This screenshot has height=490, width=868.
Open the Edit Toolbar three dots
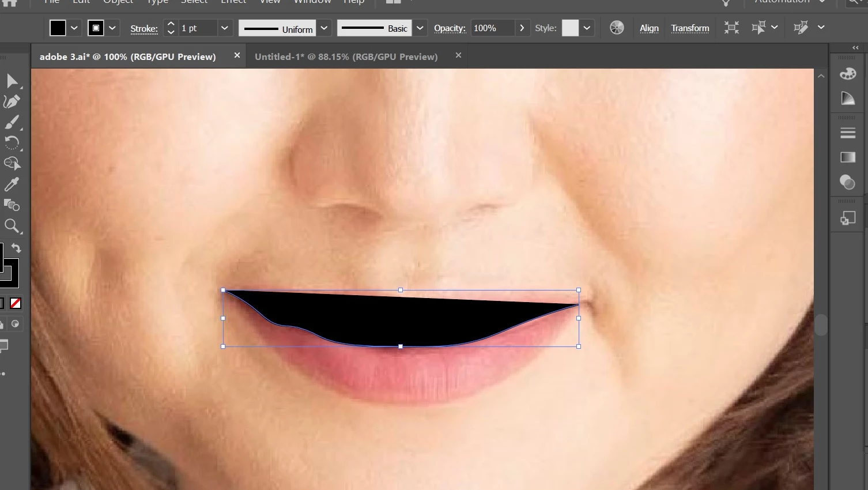tap(3, 374)
